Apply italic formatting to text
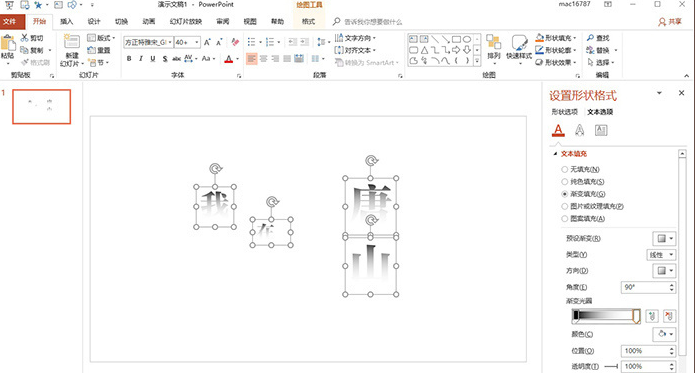Image resolution: width=695 pixels, height=373 pixels. (x=141, y=58)
